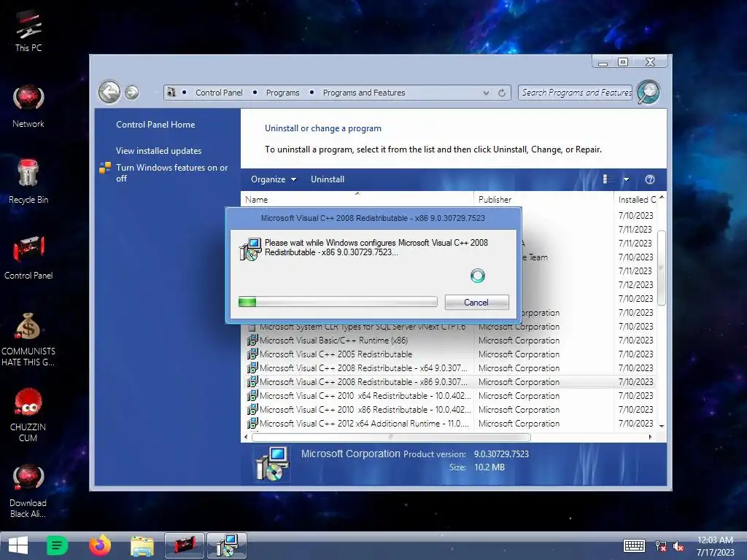Open File Explorer from the taskbar
Viewport: 747px width, 560px height.
pyautogui.click(x=142, y=545)
